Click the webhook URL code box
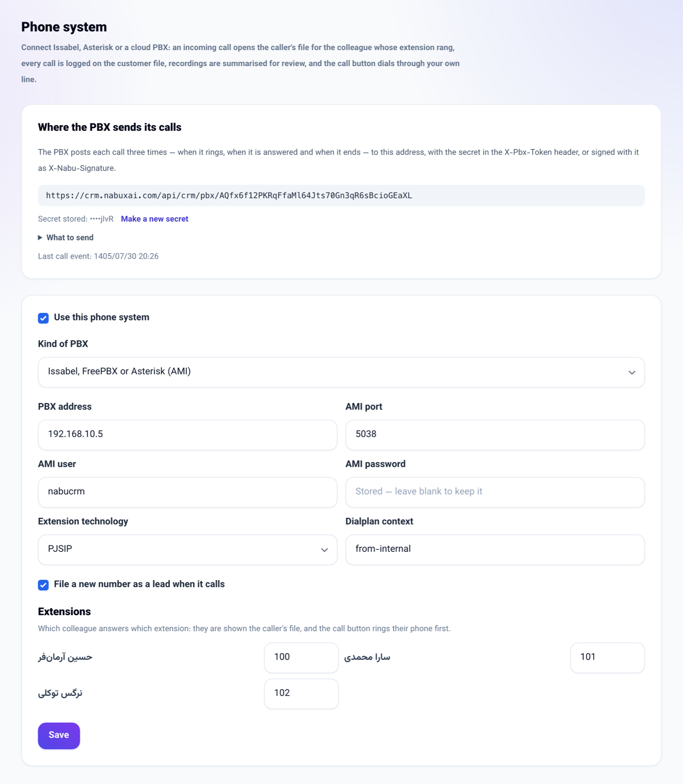Screen dimensions: 683x784 (x=341, y=196)
